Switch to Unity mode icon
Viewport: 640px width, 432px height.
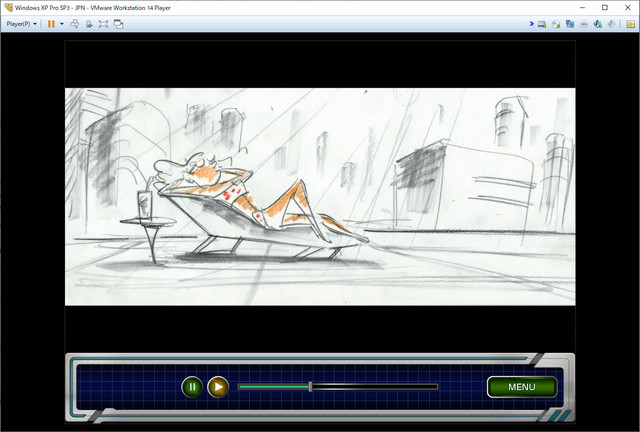coord(118,24)
